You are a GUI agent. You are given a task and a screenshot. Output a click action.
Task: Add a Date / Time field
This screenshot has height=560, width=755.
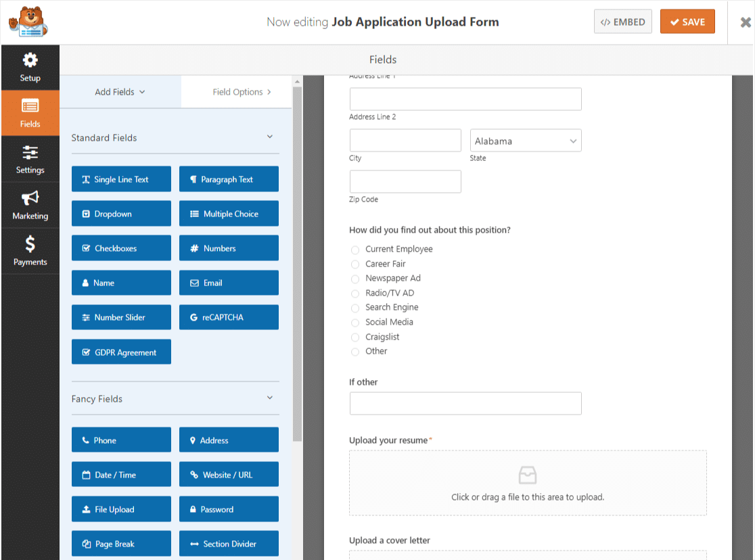(x=121, y=475)
